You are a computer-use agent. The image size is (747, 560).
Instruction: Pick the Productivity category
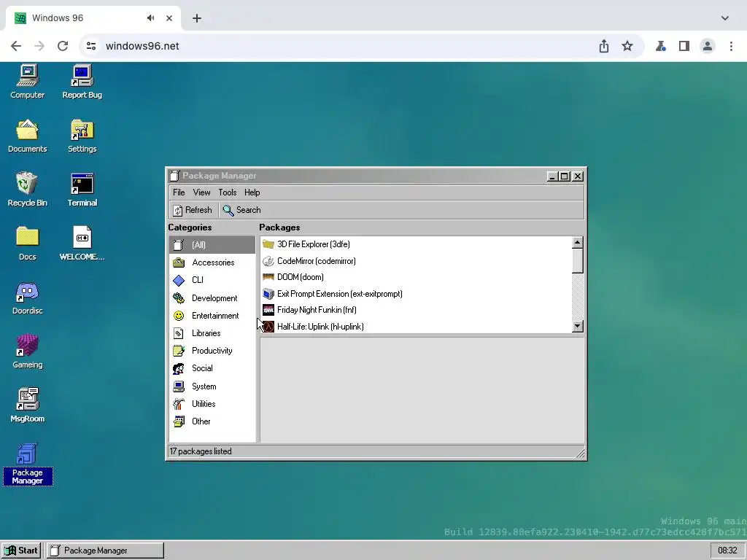click(212, 351)
